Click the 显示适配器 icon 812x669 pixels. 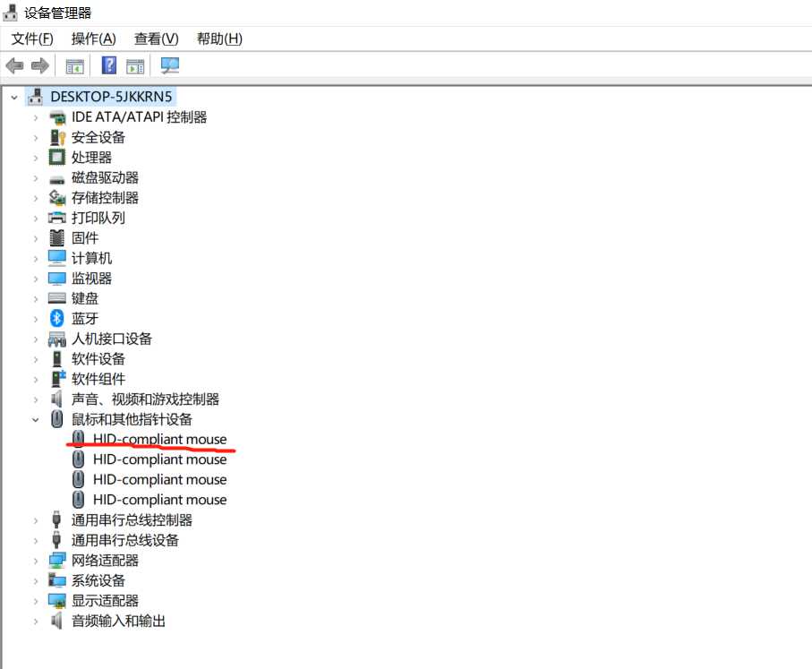click(x=57, y=601)
